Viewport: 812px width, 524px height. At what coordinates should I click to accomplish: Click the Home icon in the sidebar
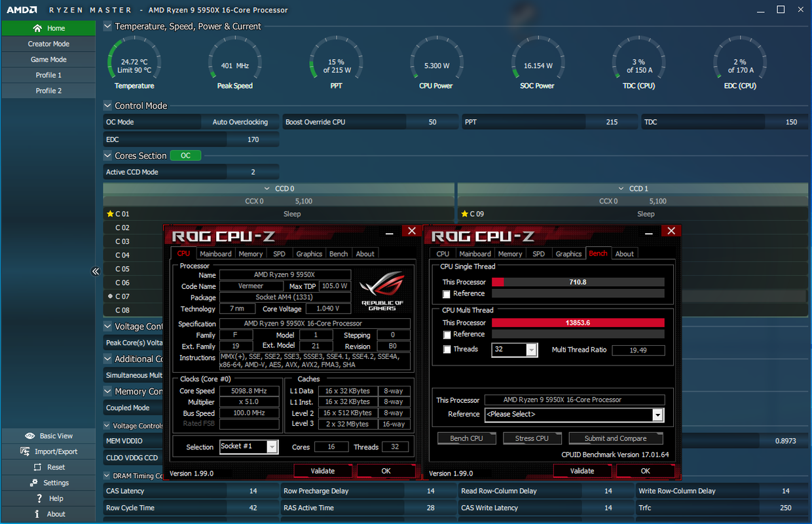39,28
